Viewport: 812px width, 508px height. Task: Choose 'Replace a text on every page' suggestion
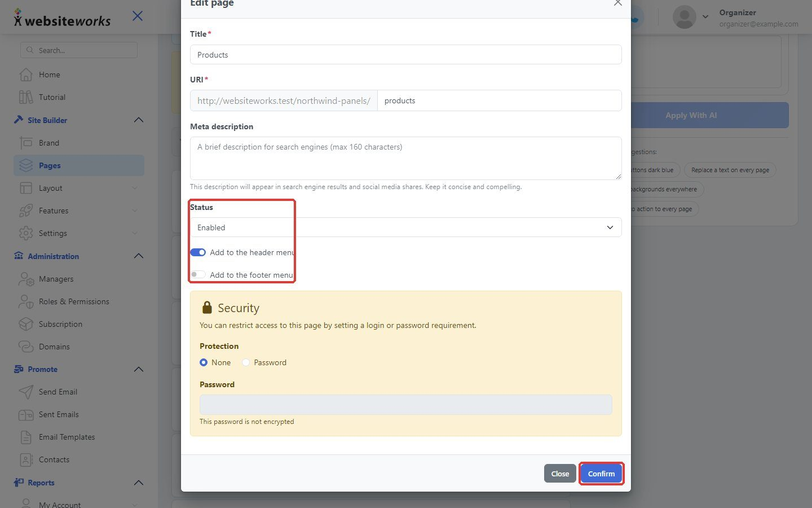click(730, 170)
